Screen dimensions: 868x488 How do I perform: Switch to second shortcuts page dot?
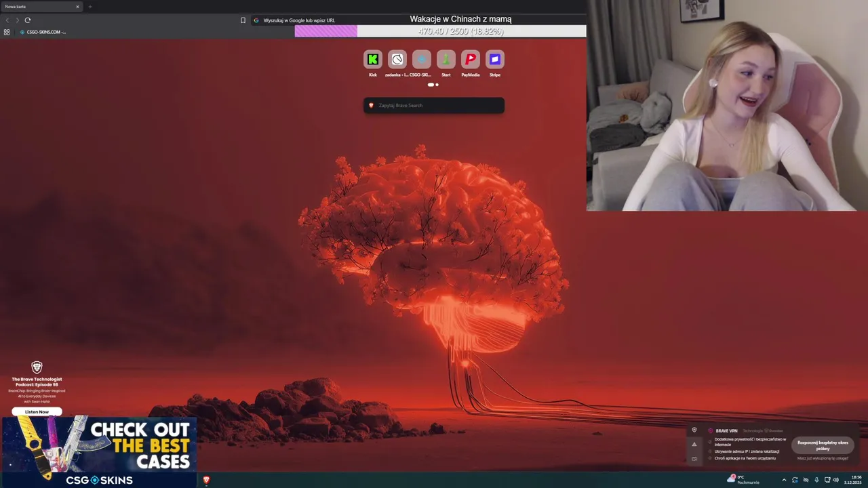pos(437,85)
